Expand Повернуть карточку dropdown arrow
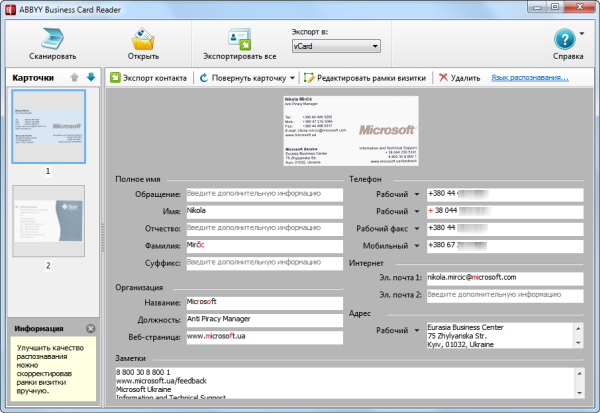The image size is (600, 413). tap(292, 78)
